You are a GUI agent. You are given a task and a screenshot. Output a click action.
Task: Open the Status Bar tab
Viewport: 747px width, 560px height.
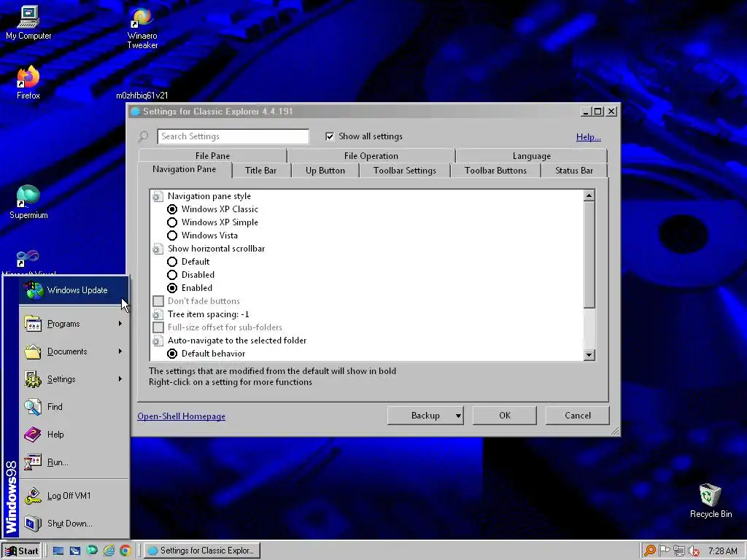click(x=574, y=171)
